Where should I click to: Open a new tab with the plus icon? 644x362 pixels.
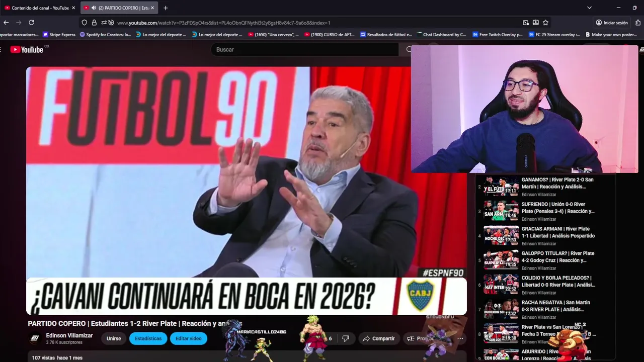pos(166,8)
